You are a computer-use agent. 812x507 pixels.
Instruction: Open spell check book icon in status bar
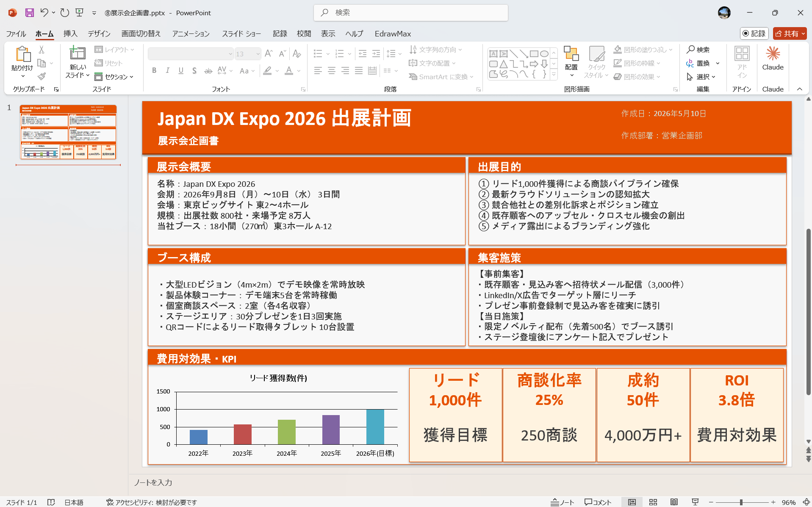point(51,502)
